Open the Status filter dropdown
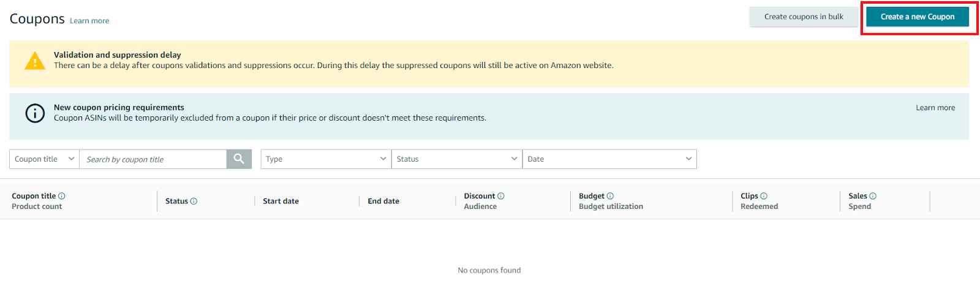This screenshot has height=302, width=980. [456, 159]
